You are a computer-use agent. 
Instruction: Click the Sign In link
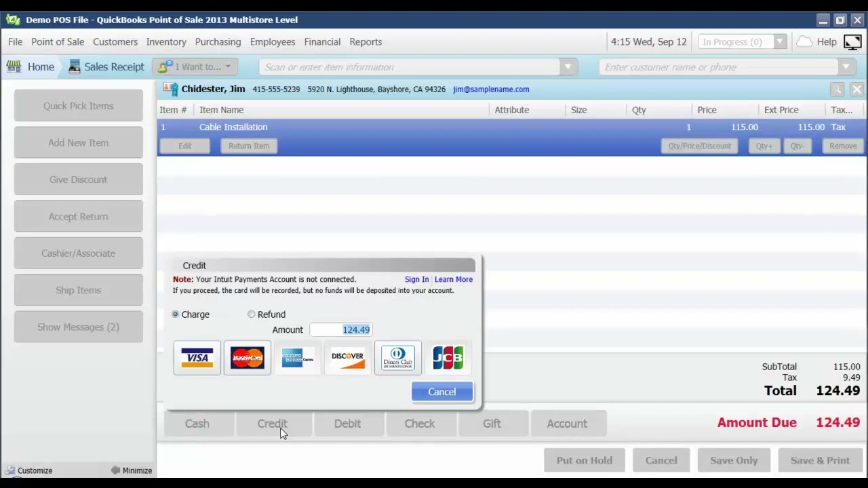tap(416, 279)
